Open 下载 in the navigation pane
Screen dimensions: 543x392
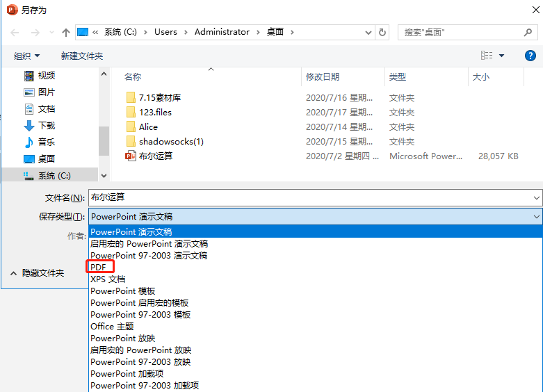47,125
